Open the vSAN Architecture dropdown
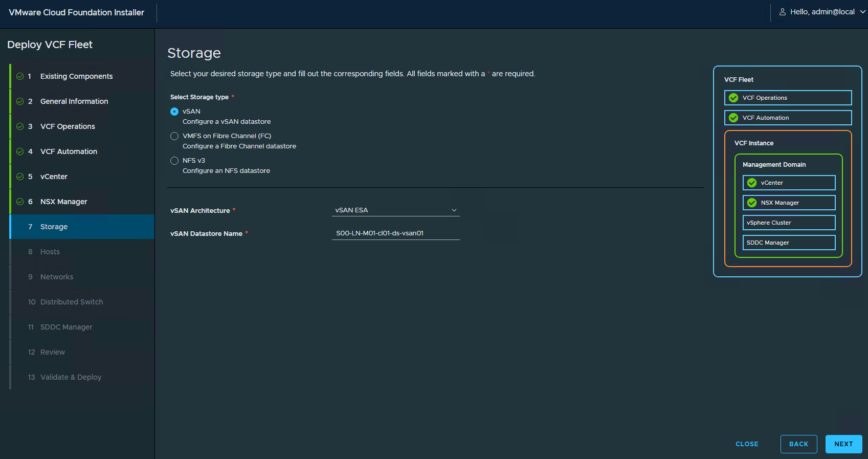868x459 pixels. tap(396, 210)
